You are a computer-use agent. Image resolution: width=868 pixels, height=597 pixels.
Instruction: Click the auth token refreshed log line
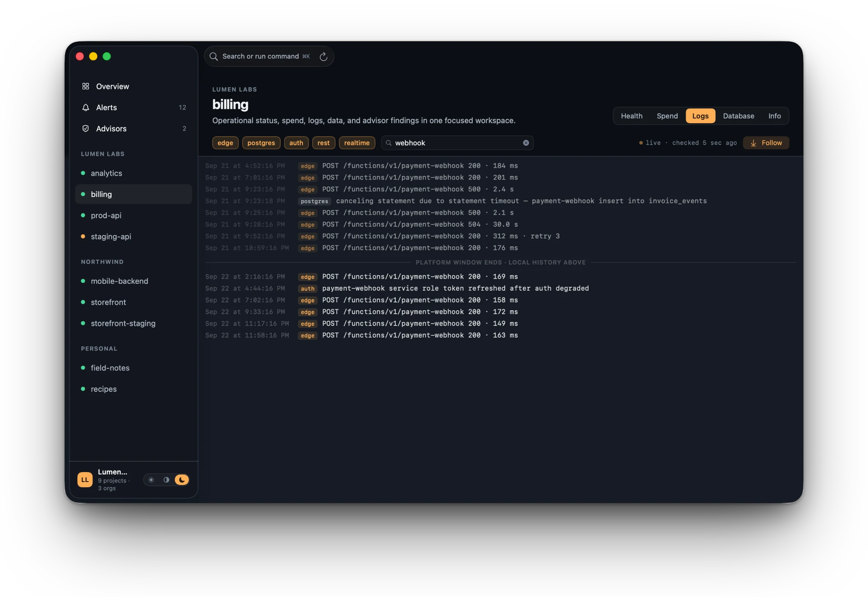click(501, 288)
